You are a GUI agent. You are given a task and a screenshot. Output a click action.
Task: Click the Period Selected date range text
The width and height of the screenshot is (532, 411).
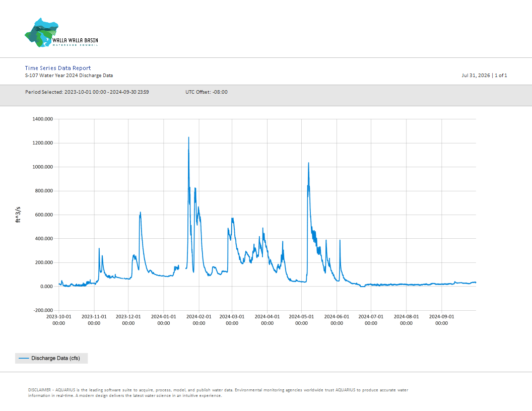pyautogui.click(x=87, y=92)
